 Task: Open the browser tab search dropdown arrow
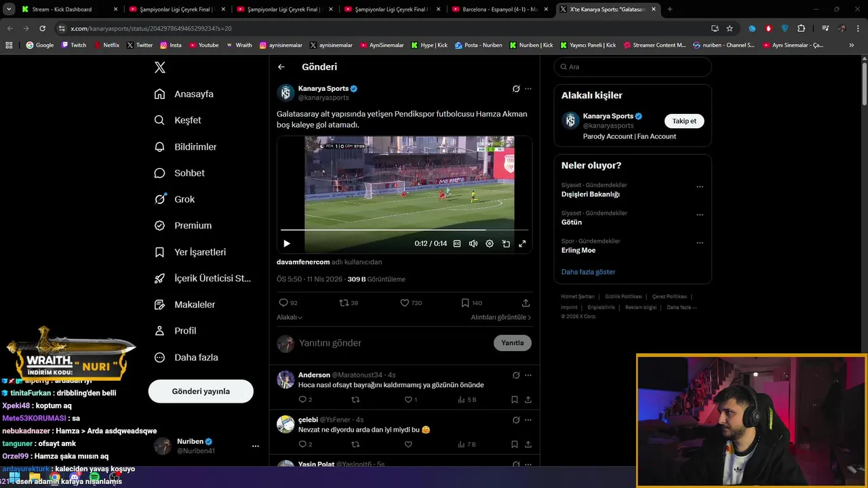point(9,9)
